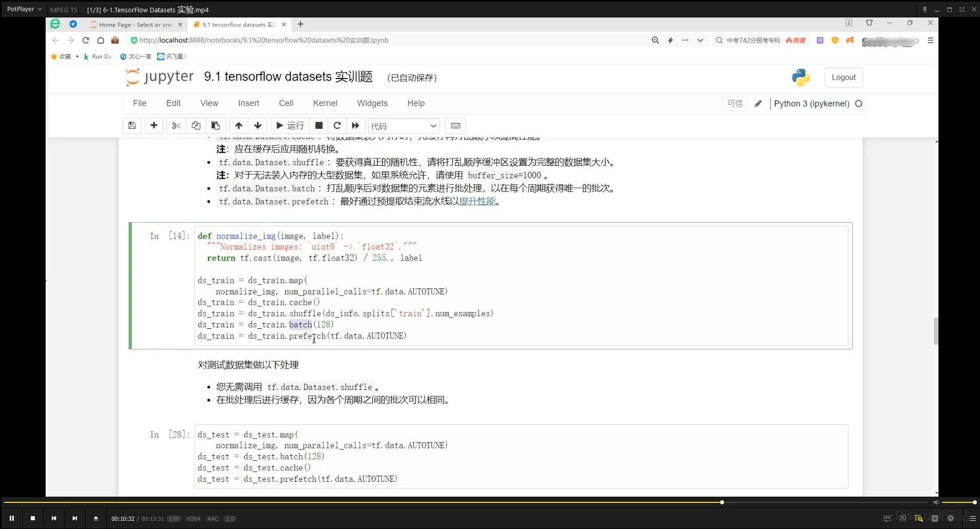The image size is (980, 529).
Task: Expand the browser address bar suggestions chevron
Action: pos(700,40)
